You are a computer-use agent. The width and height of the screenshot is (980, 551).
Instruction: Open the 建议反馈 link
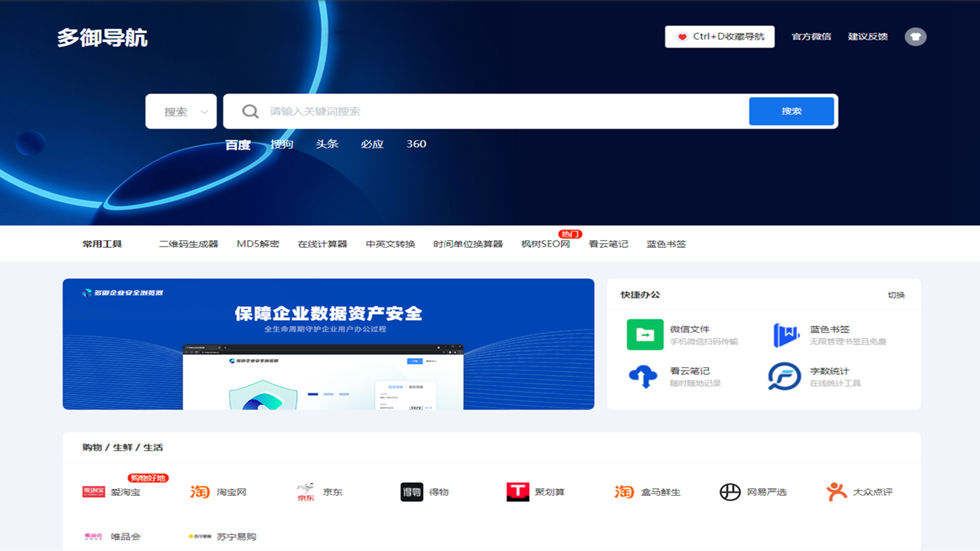[x=867, y=37]
